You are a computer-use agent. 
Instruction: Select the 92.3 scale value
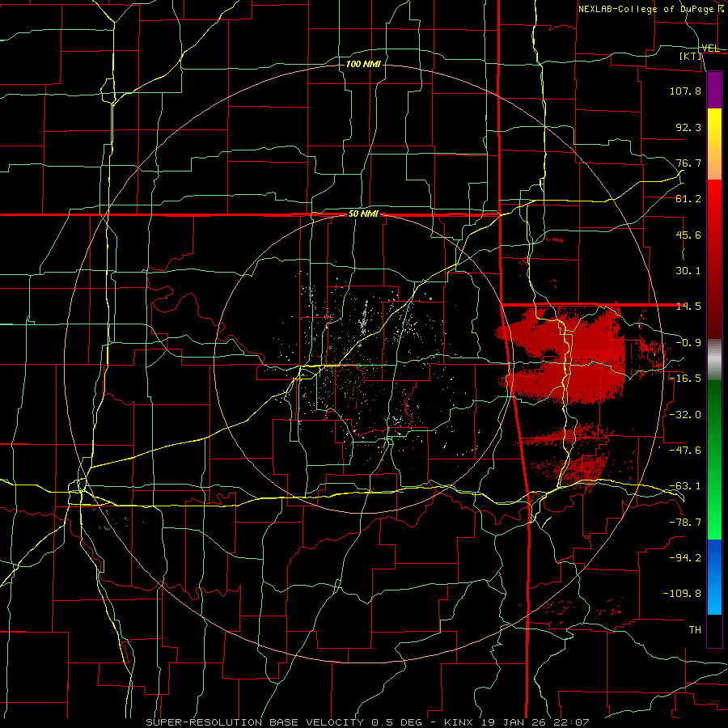(x=688, y=127)
